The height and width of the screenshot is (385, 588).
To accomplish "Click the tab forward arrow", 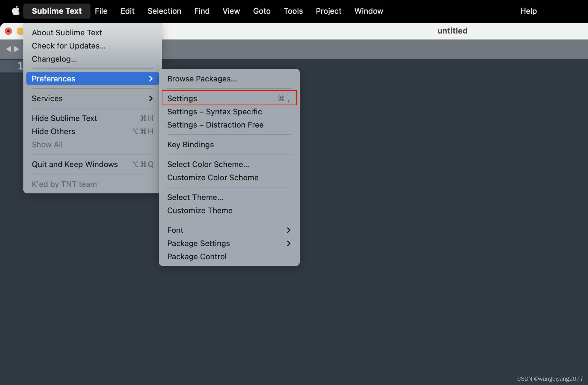I will (16, 49).
